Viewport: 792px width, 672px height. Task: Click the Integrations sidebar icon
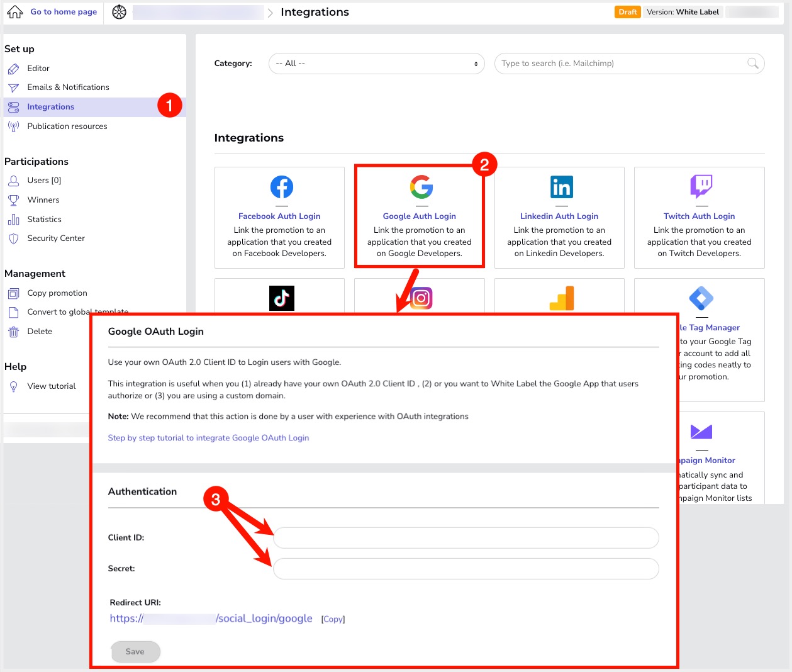pyautogui.click(x=14, y=107)
